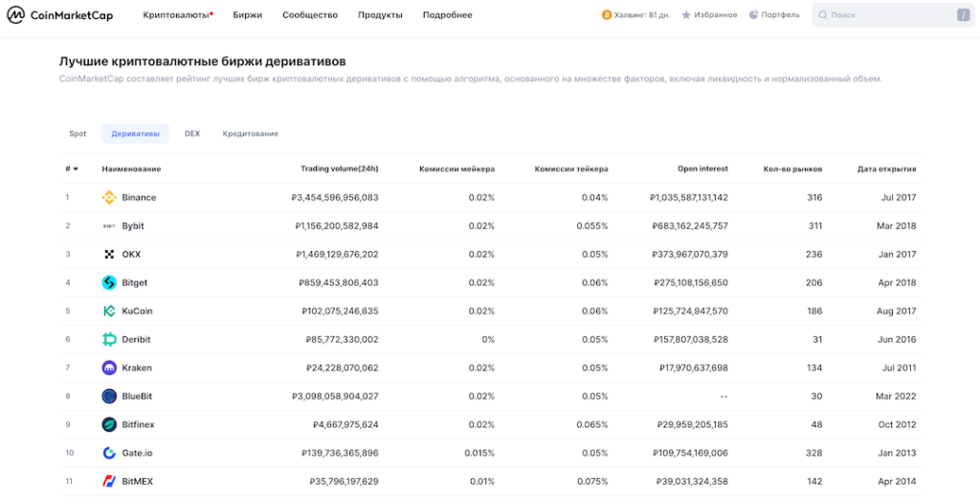The height and width of the screenshot is (499, 980).
Task: Click the Поиск search field
Action: [885, 15]
